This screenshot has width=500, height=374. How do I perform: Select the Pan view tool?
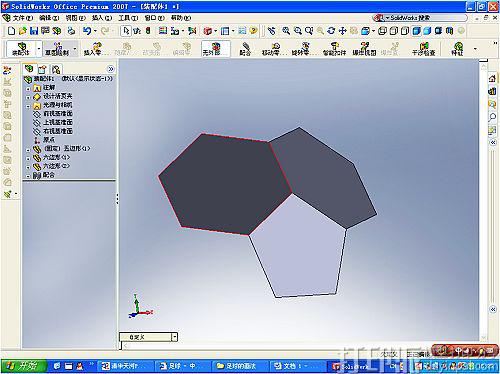(x=342, y=31)
